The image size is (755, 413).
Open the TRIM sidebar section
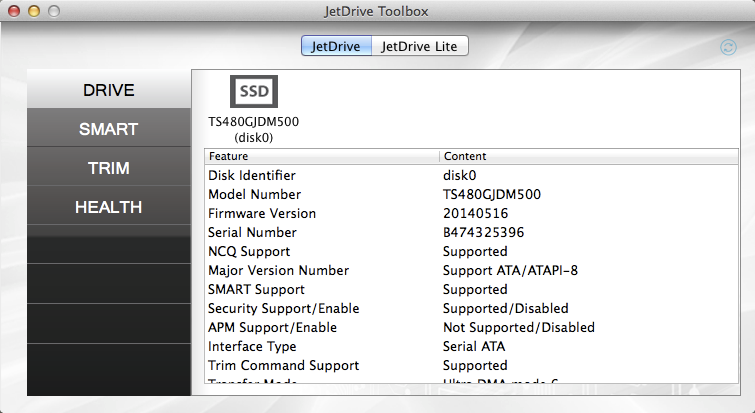coord(108,168)
